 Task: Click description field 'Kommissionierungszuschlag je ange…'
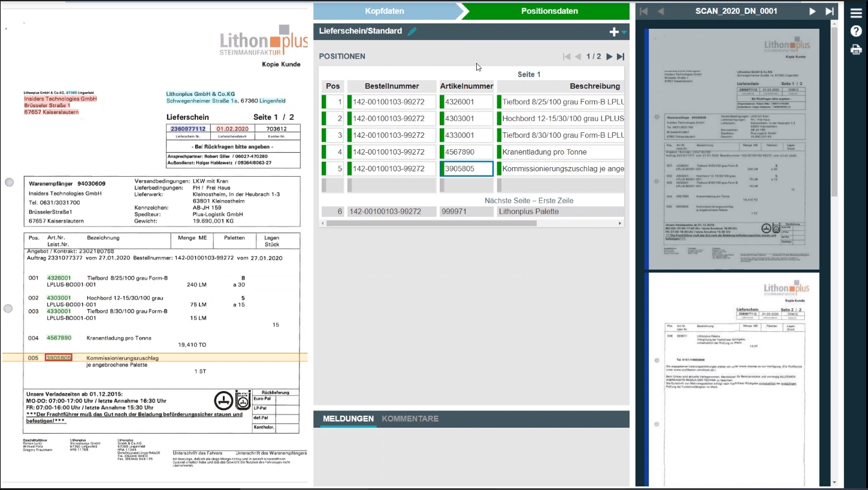point(561,169)
